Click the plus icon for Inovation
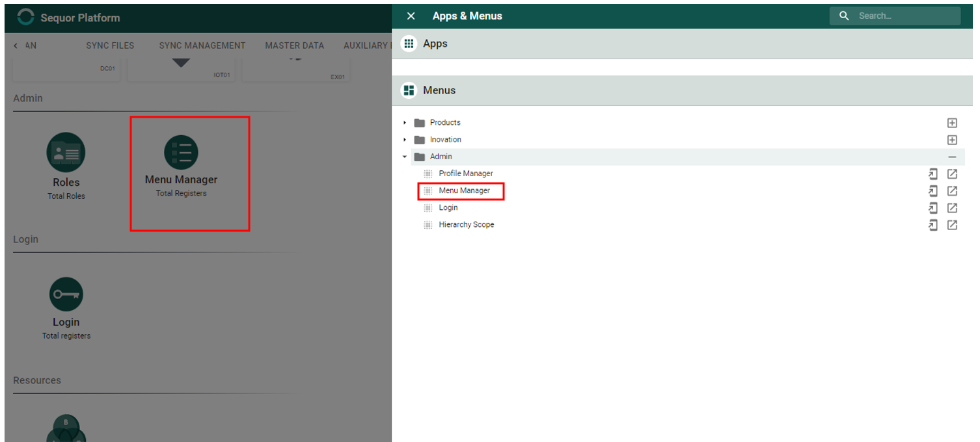 pos(952,140)
